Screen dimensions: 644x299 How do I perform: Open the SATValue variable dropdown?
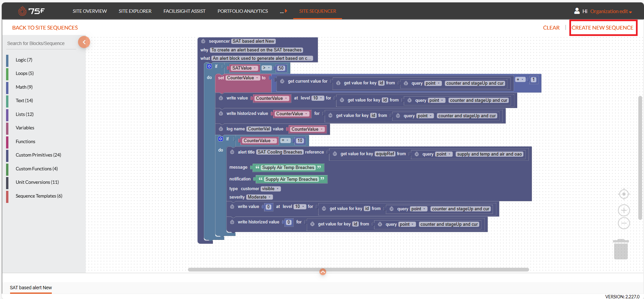(x=244, y=68)
